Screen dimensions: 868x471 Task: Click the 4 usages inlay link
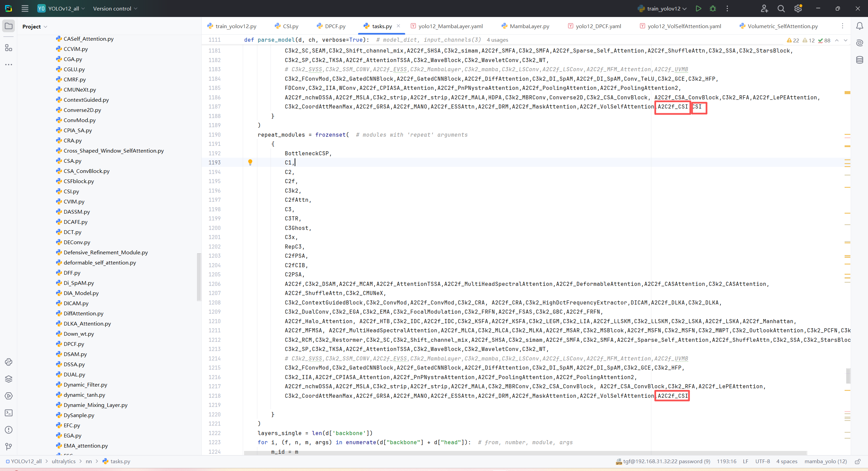click(497, 40)
